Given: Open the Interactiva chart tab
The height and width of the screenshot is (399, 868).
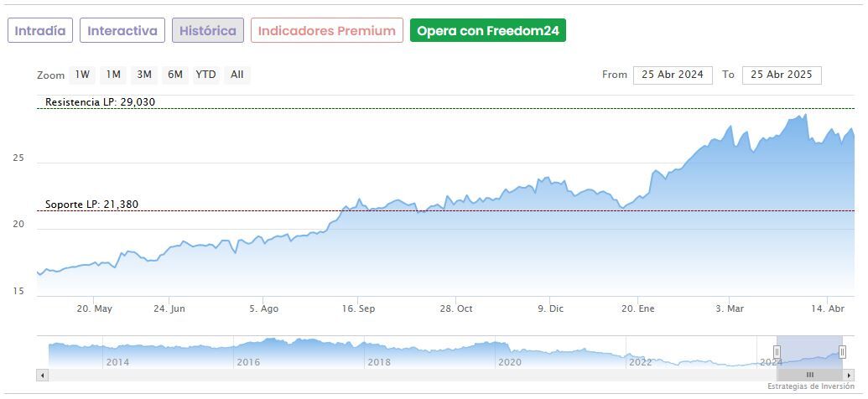Looking at the screenshot, I should point(122,31).
